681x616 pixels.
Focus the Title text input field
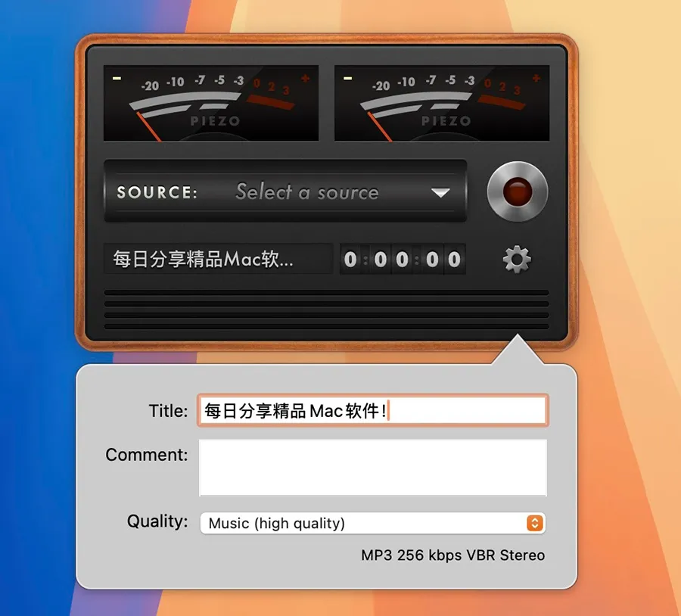(372, 411)
